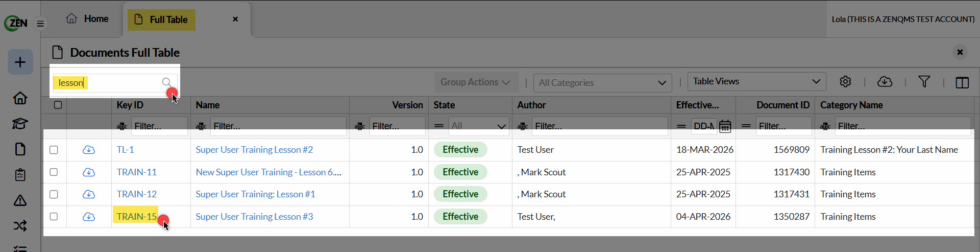This screenshot has width=980, height=252.
Task: Sort by Name column header
Action: coord(207,105)
